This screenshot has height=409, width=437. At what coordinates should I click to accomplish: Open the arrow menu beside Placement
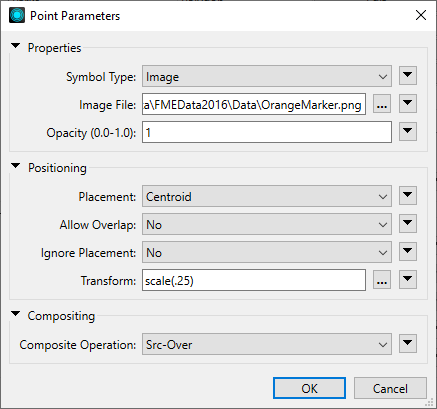(x=408, y=196)
